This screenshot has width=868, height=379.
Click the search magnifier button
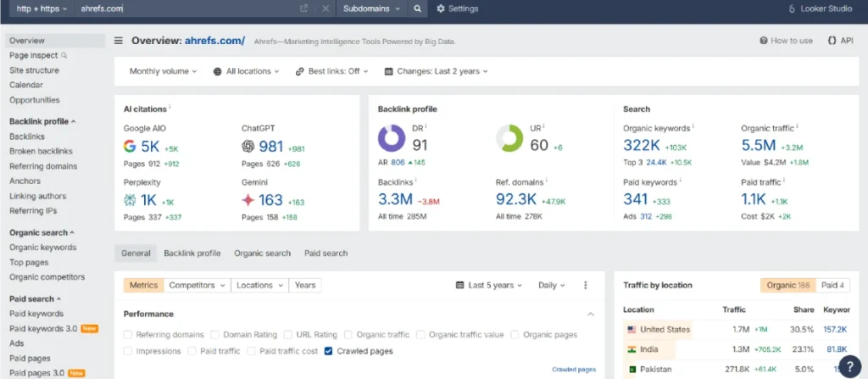point(417,8)
